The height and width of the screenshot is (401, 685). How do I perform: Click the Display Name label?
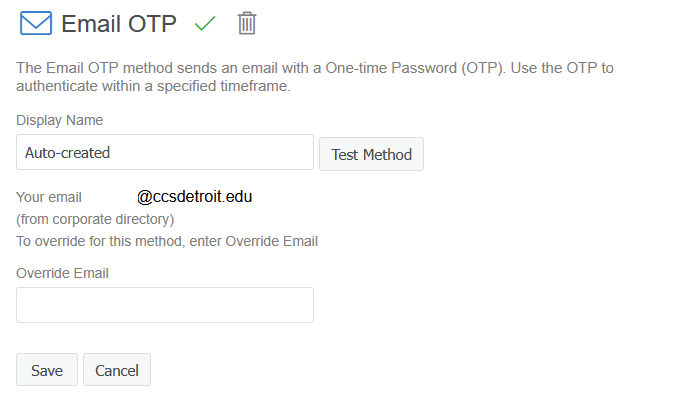coord(60,121)
